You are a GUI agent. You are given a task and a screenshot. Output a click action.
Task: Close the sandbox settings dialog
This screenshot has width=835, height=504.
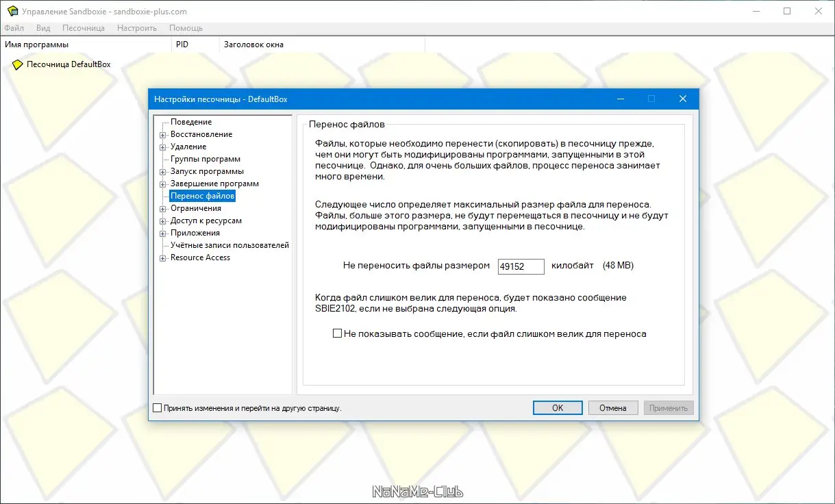(683, 99)
